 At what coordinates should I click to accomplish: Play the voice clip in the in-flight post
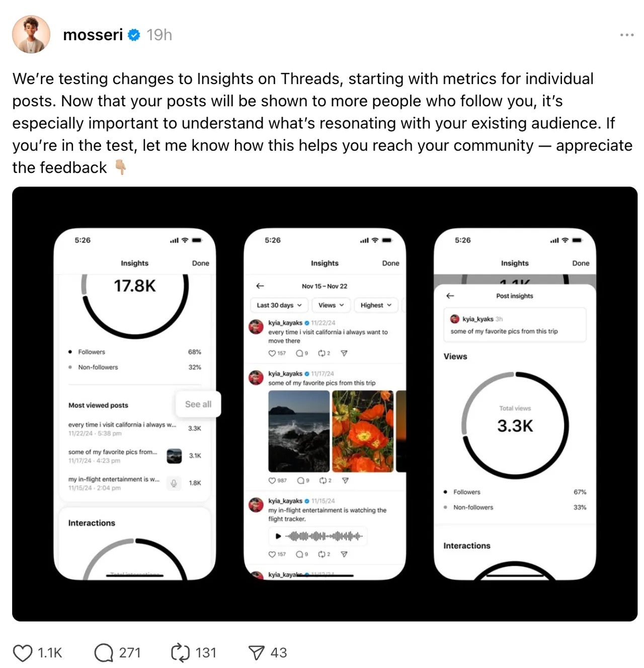278,536
